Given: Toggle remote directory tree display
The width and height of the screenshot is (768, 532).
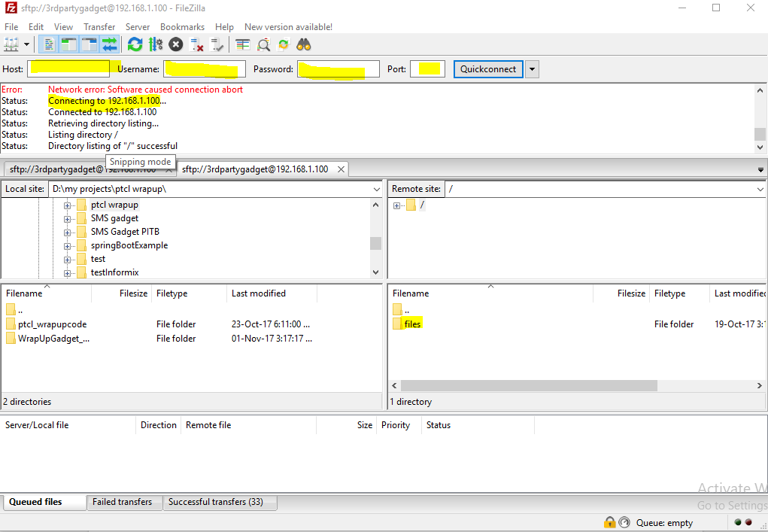Looking at the screenshot, I should (90, 44).
